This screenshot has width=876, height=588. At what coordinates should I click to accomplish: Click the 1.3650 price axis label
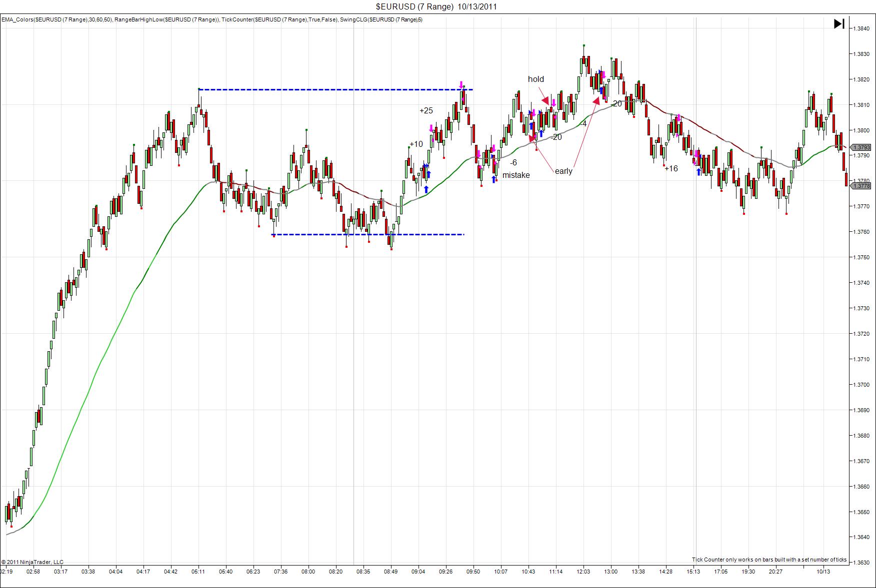[862, 512]
